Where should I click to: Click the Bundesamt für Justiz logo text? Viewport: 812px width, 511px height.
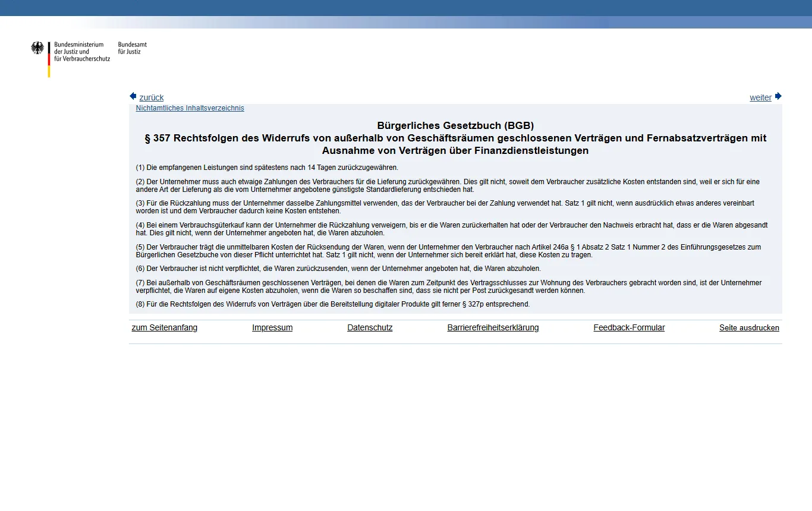click(133, 48)
